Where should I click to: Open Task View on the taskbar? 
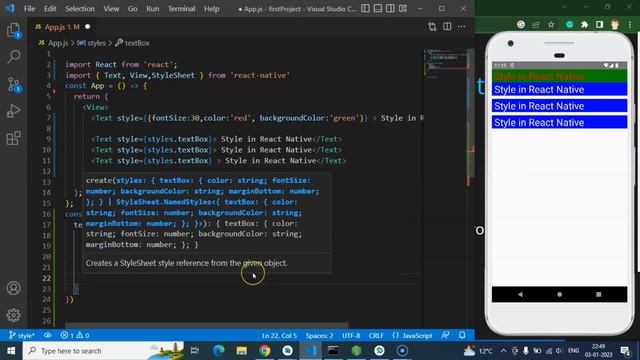pos(195,351)
